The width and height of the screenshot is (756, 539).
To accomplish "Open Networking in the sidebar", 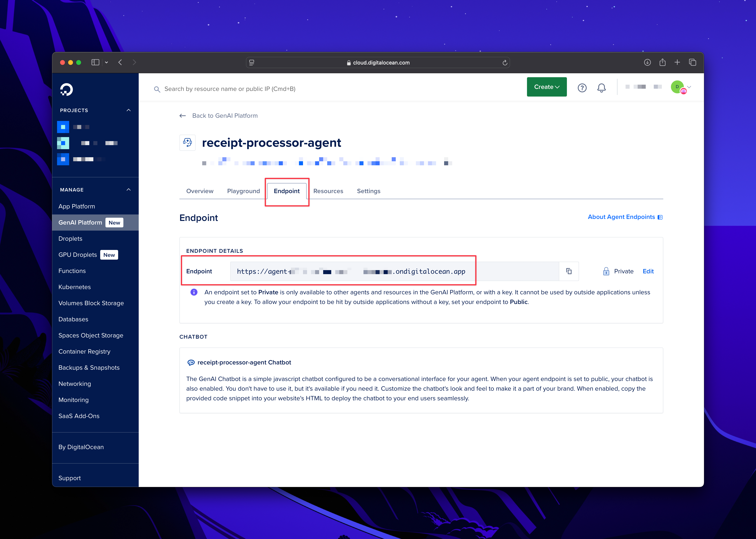I will point(75,384).
